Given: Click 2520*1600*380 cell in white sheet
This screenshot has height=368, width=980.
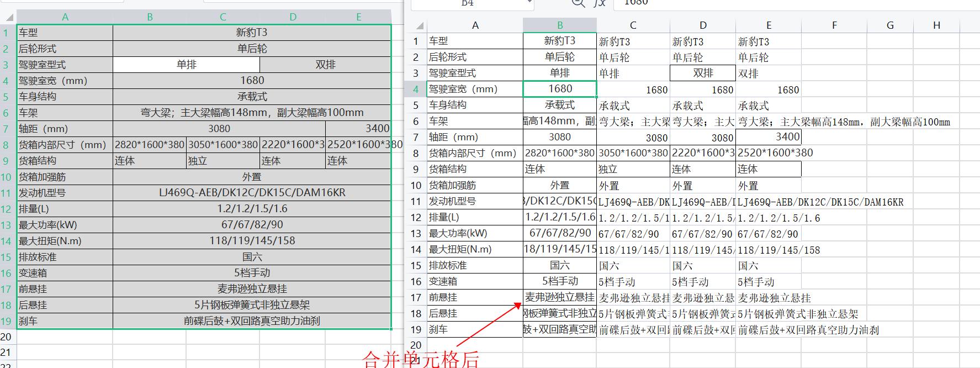Looking at the screenshot, I should (x=769, y=153).
